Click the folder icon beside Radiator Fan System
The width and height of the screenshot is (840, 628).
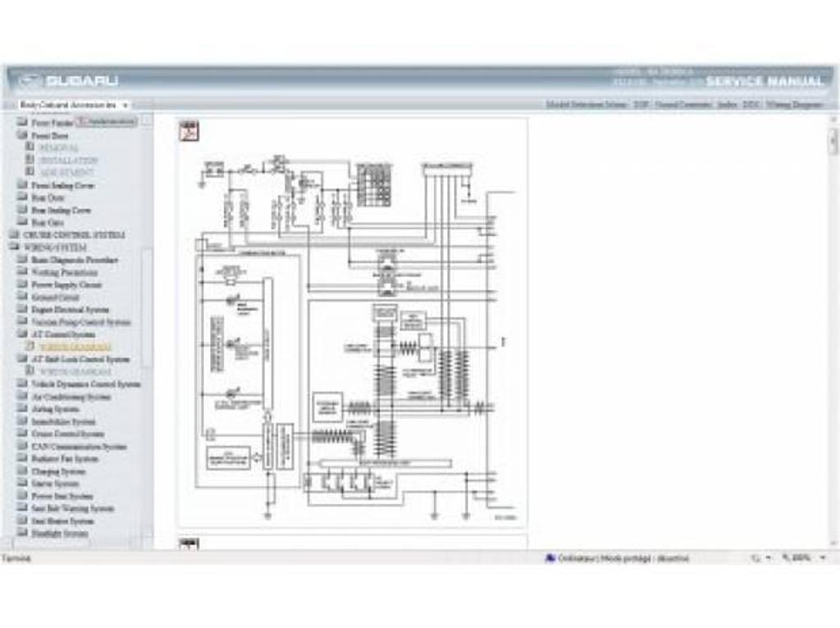(x=22, y=458)
